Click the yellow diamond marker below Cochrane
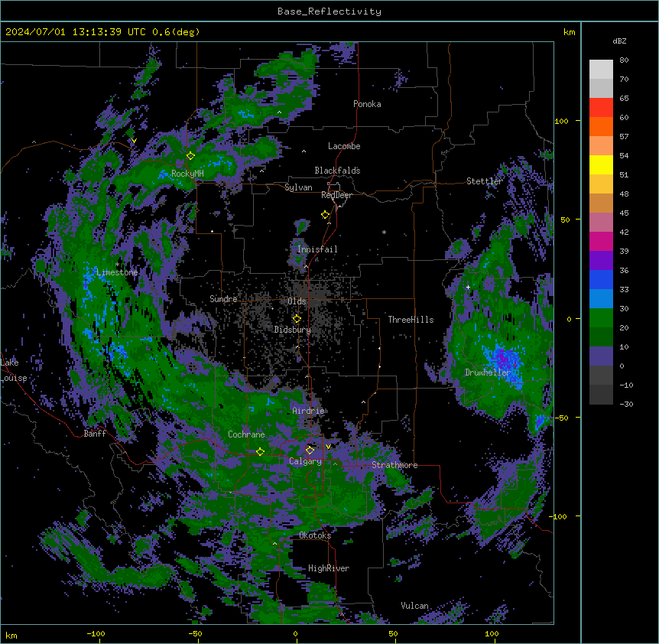This screenshot has width=659, height=644. coord(260,451)
